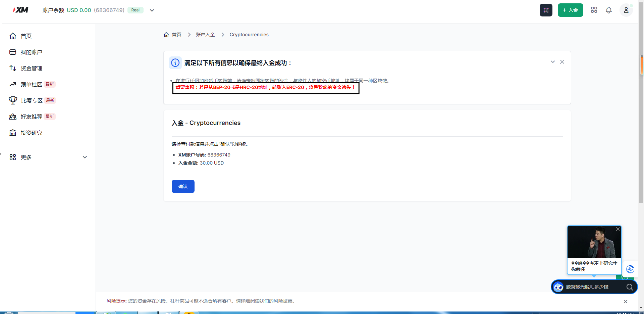Click the 首页 breadcrumb link
This screenshot has width=644, height=314.
[176, 35]
